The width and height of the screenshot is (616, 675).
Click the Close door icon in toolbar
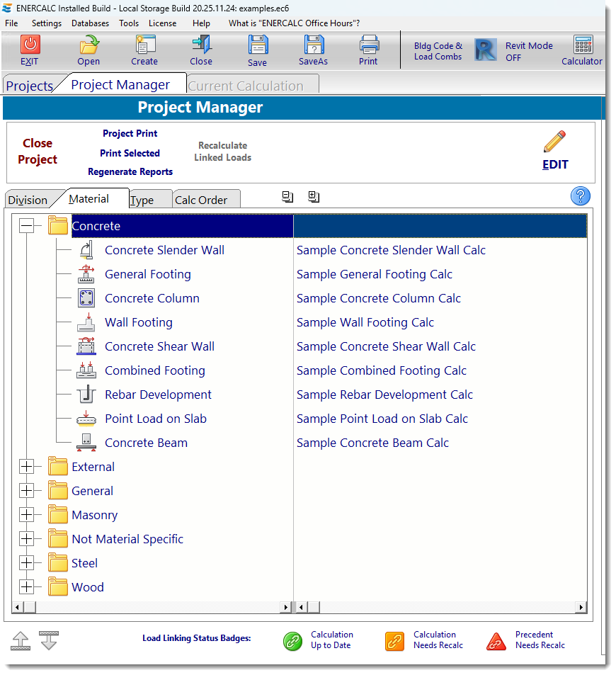click(x=201, y=45)
